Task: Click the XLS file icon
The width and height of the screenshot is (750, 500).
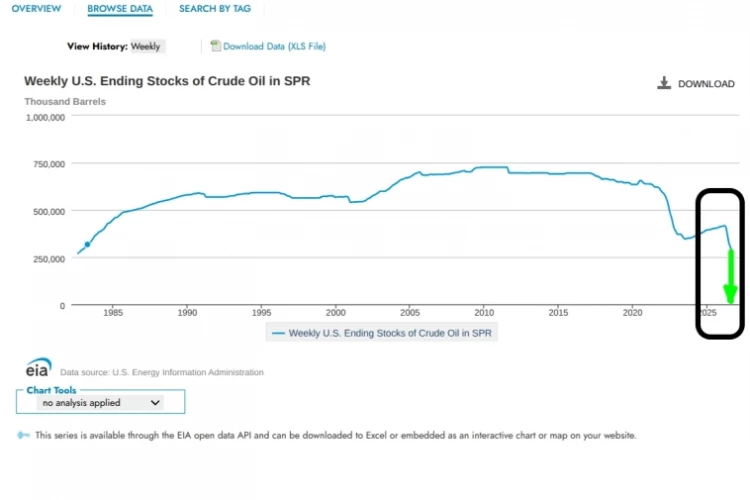Action: pos(216,45)
